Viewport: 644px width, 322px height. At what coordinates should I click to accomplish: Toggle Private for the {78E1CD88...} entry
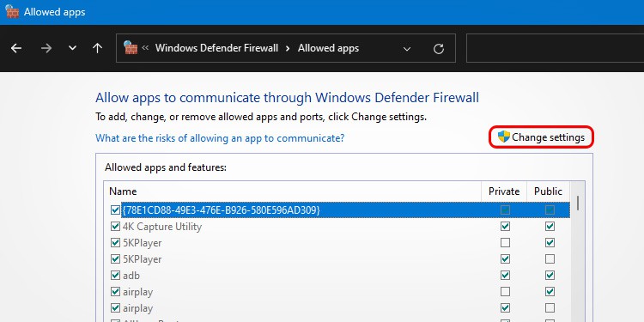click(x=505, y=210)
